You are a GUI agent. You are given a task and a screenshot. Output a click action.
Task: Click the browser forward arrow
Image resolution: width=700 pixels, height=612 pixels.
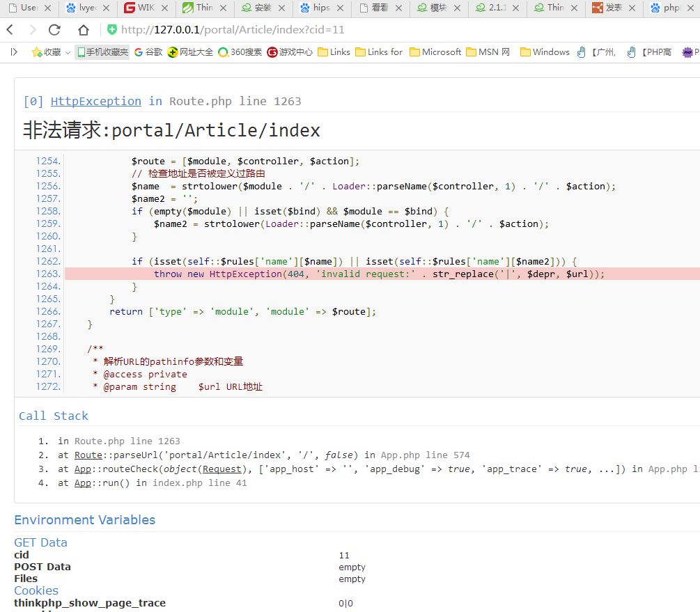[32, 30]
